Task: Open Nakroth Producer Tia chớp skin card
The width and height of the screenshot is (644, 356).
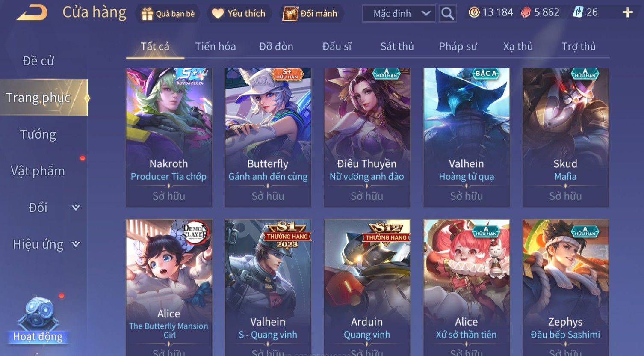Action: [169, 137]
